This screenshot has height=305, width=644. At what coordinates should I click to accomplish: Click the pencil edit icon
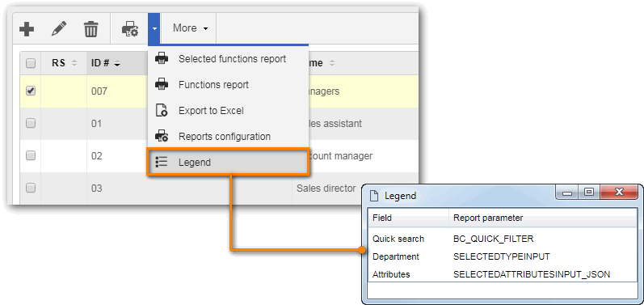tap(59, 29)
